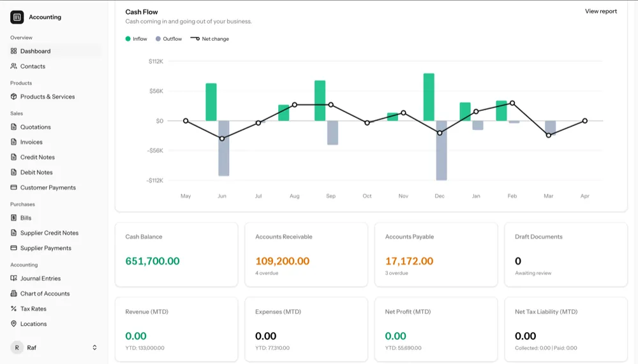The height and width of the screenshot is (364, 638).
Task: Open the Cash Flow View report link
Action: click(x=600, y=11)
